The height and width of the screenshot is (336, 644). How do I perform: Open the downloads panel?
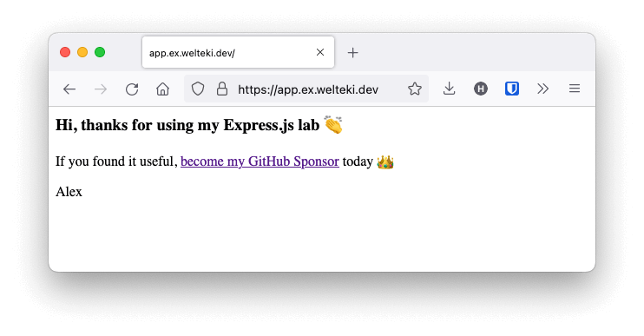(x=450, y=89)
